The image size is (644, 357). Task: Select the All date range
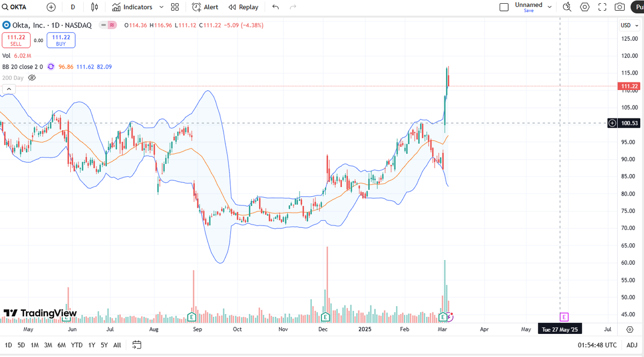coord(117,345)
